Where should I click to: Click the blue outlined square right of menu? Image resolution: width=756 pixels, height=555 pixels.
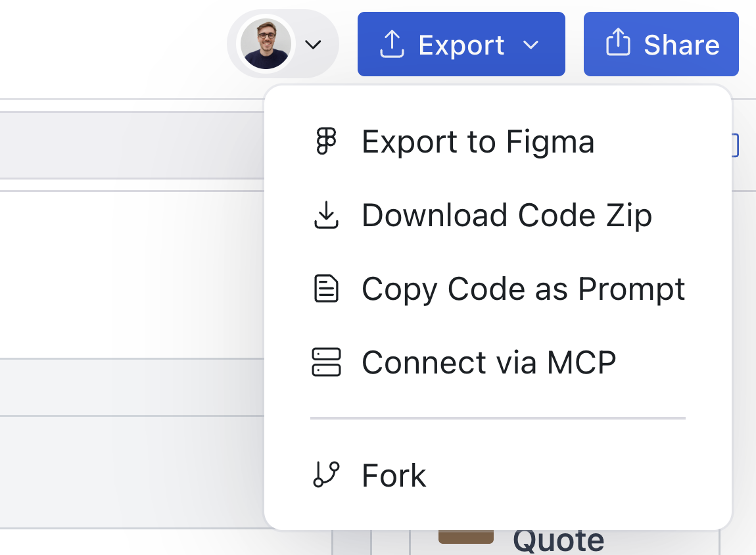tap(736, 145)
